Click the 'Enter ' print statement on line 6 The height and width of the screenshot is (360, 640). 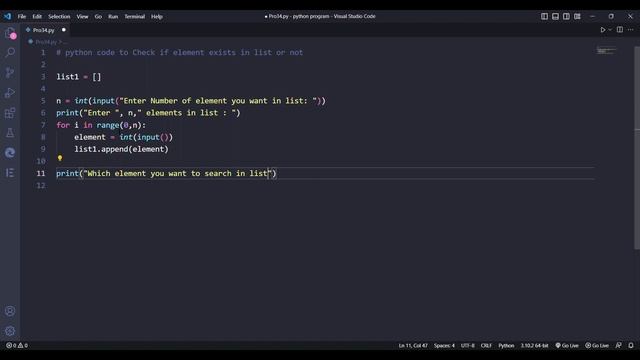click(x=149, y=113)
